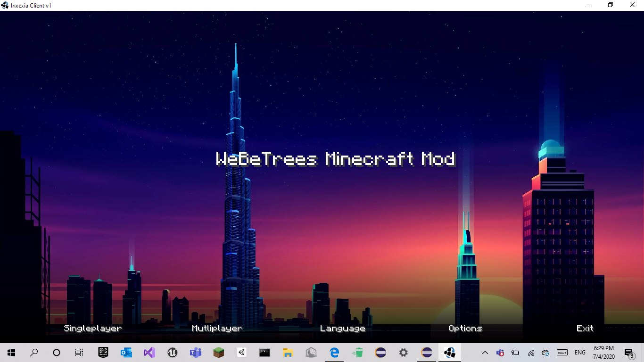The width and height of the screenshot is (644, 362).
Task: Restore down the Inxexia Client window
Action: click(x=611, y=5)
